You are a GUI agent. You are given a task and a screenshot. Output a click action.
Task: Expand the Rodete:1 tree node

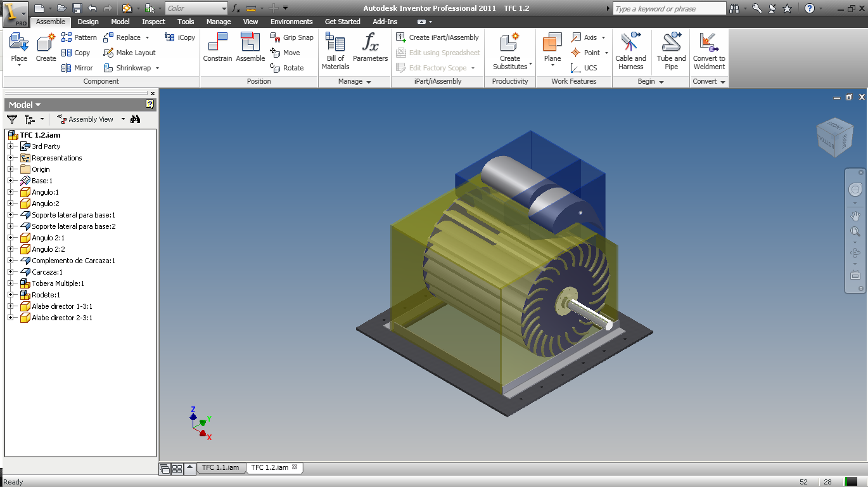(x=10, y=295)
